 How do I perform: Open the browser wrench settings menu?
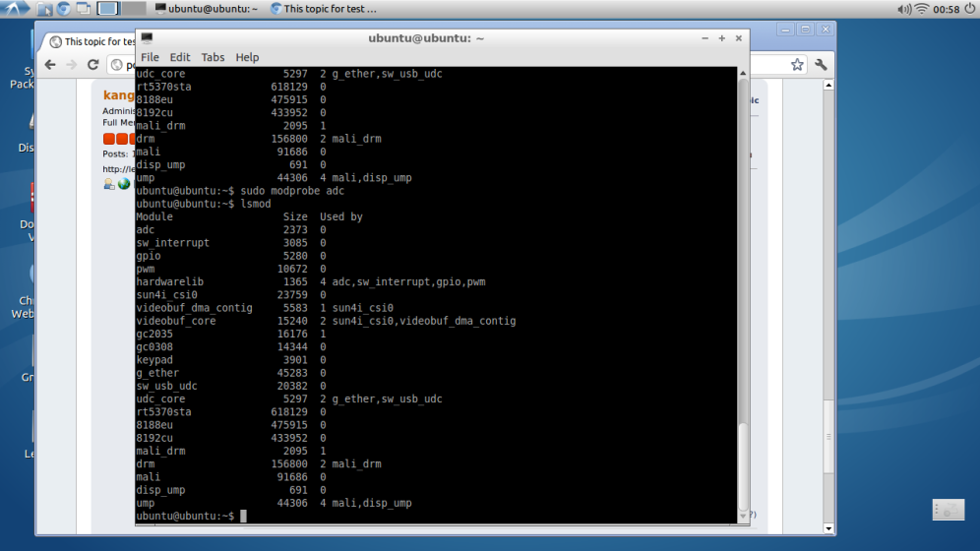821,64
